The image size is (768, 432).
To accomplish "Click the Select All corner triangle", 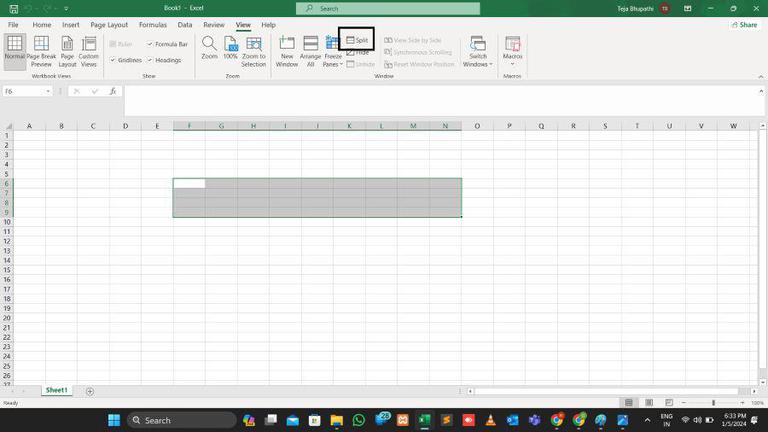I will pos(8,126).
